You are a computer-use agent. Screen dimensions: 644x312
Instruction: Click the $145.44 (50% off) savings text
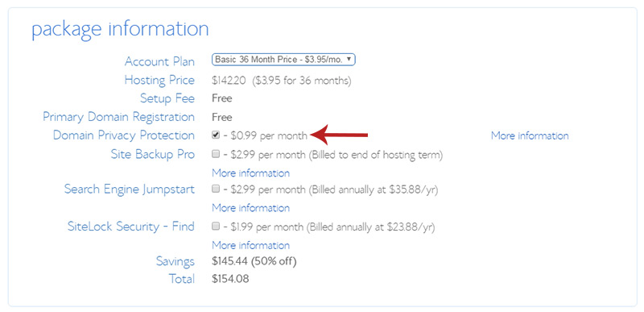pos(254,261)
